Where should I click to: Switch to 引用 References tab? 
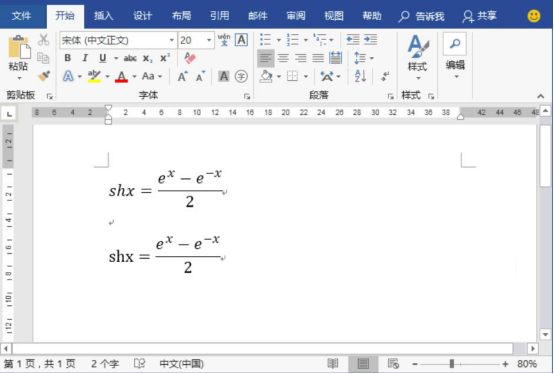[x=219, y=16]
